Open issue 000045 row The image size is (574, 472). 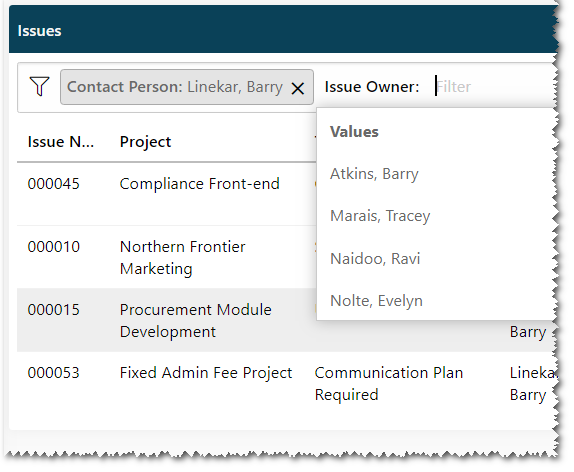tap(286, 194)
